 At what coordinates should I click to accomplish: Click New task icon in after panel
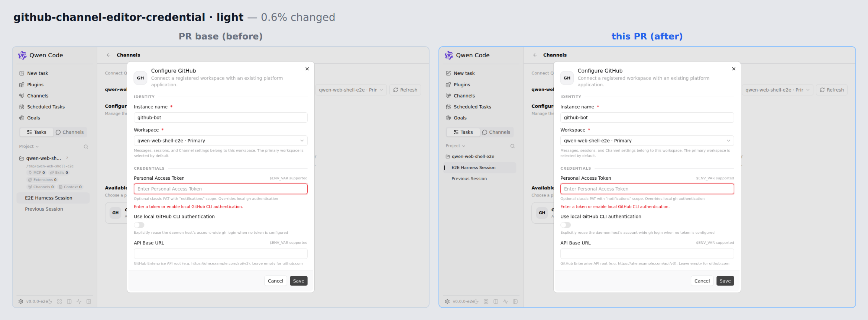coord(448,73)
